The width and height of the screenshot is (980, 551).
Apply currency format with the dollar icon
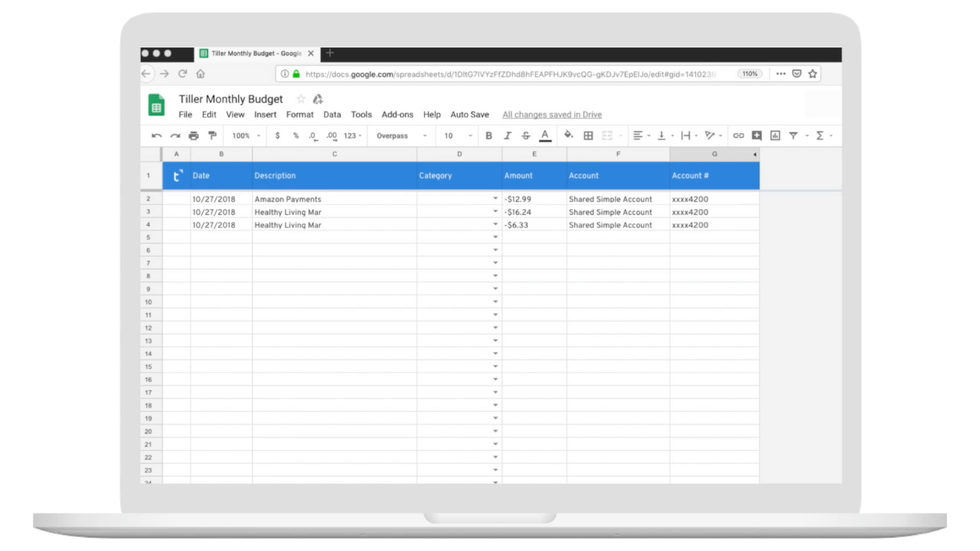(277, 135)
